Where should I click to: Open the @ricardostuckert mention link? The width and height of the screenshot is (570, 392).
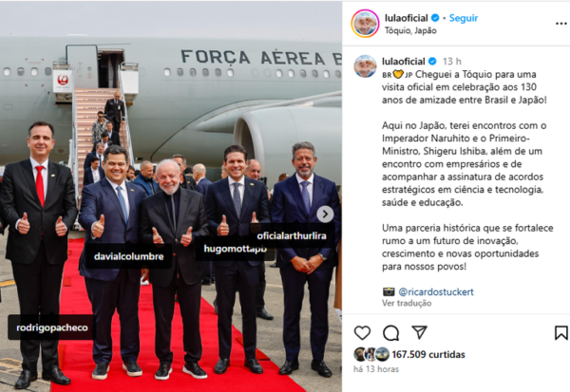(436, 291)
